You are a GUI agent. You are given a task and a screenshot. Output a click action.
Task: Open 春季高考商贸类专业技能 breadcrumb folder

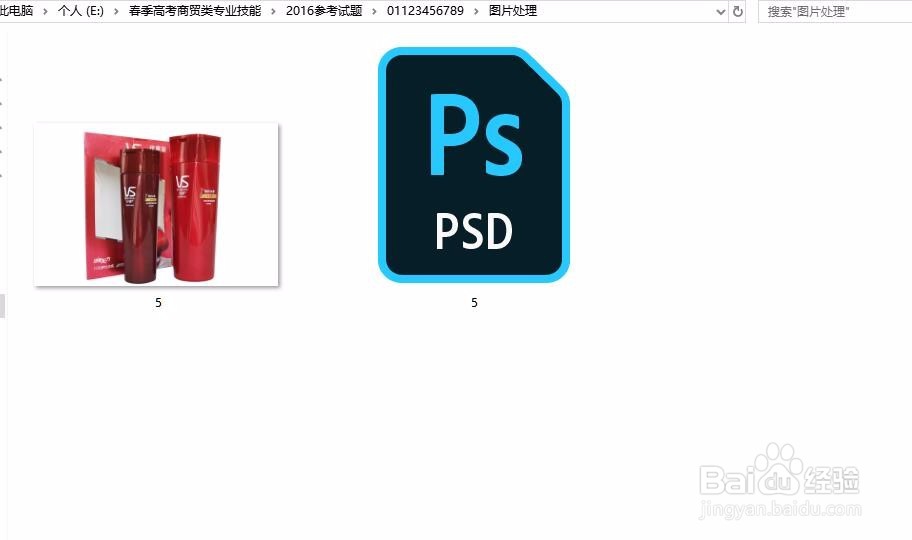point(195,10)
